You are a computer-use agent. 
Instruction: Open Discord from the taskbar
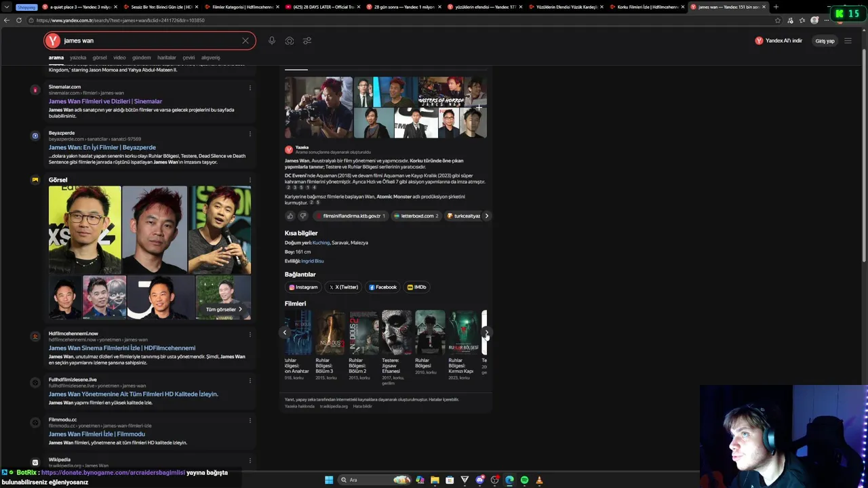click(x=480, y=480)
